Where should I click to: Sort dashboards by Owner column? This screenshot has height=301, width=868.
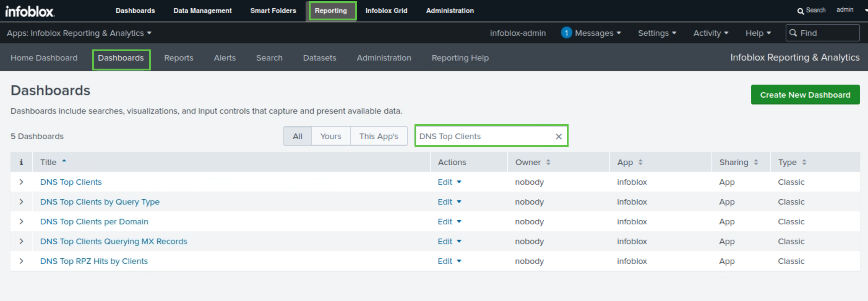532,162
